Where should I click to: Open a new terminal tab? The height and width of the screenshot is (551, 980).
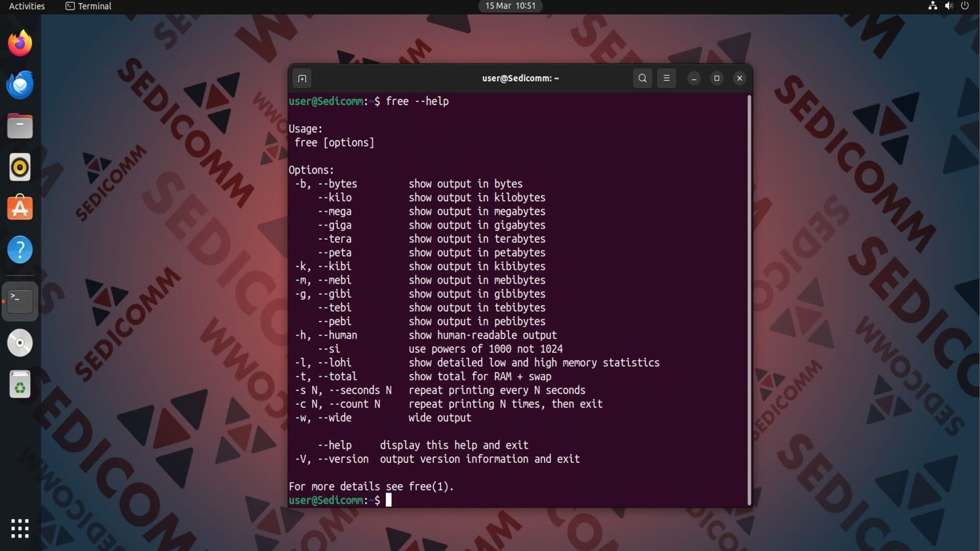pos(302,79)
